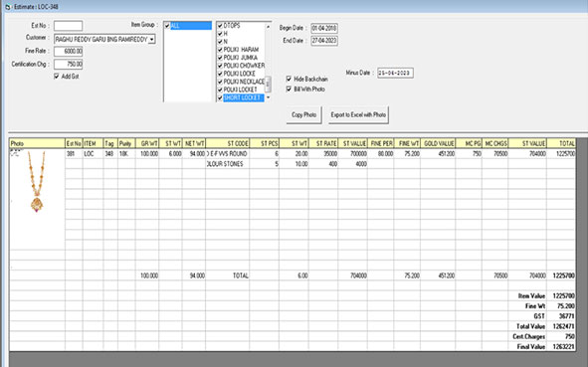Uncheck the POLKI CHOWKER checkbox
This screenshot has width=588, height=367.
(220, 66)
